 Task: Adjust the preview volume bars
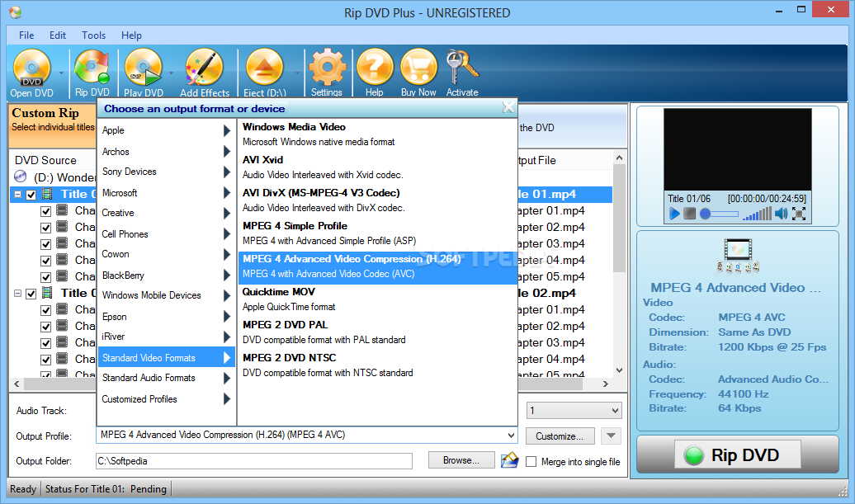point(757,214)
